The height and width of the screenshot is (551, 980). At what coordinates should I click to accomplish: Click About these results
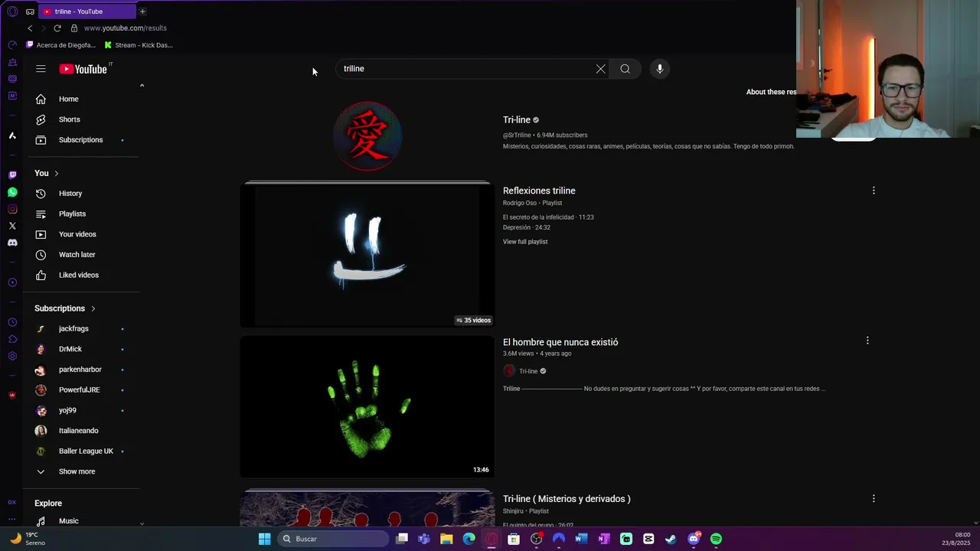click(x=771, y=92)
